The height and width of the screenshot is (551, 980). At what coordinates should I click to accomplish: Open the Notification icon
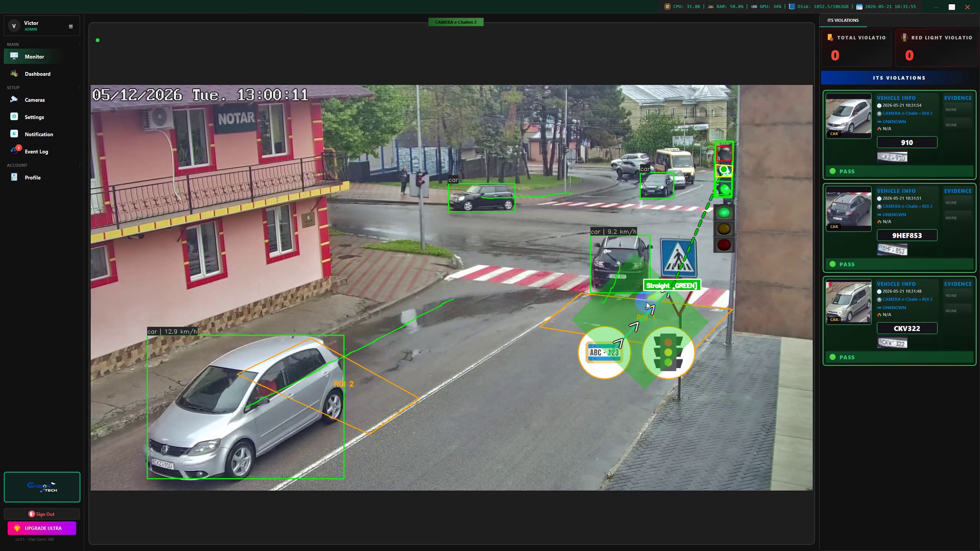[x=14, y=134]
